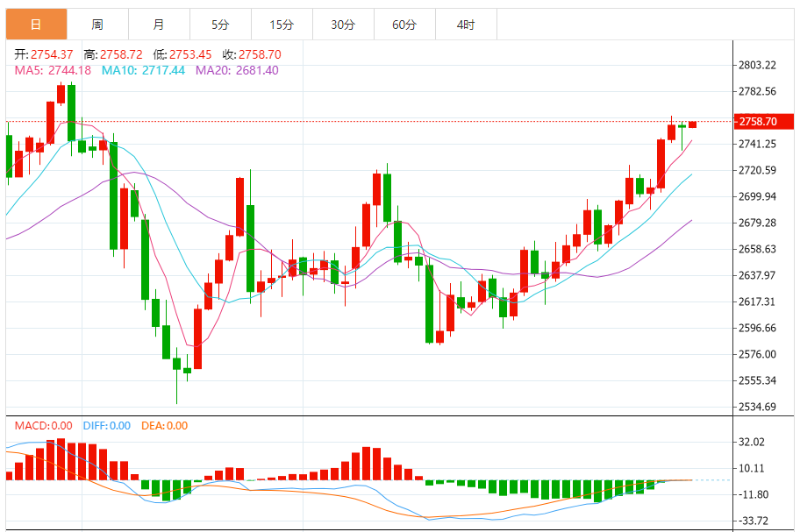Switch to the 4时 chart tab
Screen dimensions: 800x532
[x=466, y=24]
